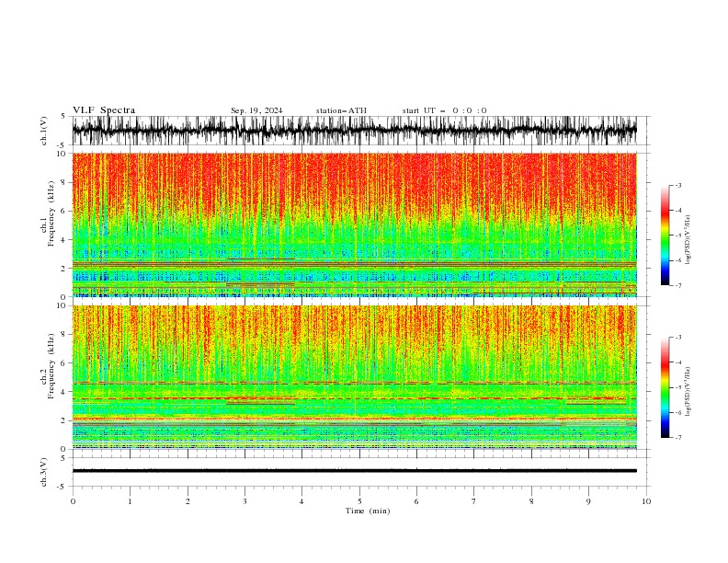This screenshot has height=563, width=728.
Task: Click the "-7" label on ch.2 colorbar
Action: [x=678, y=438]
